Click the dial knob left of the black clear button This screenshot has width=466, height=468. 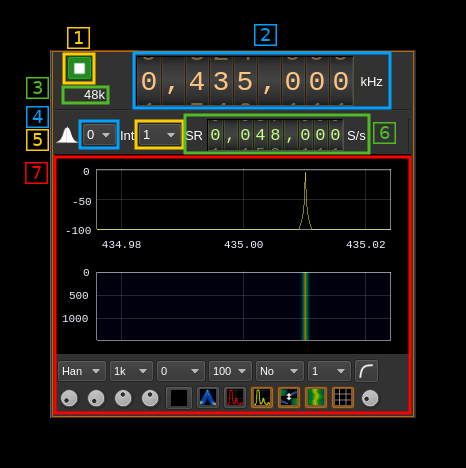[x=150, y=398]
